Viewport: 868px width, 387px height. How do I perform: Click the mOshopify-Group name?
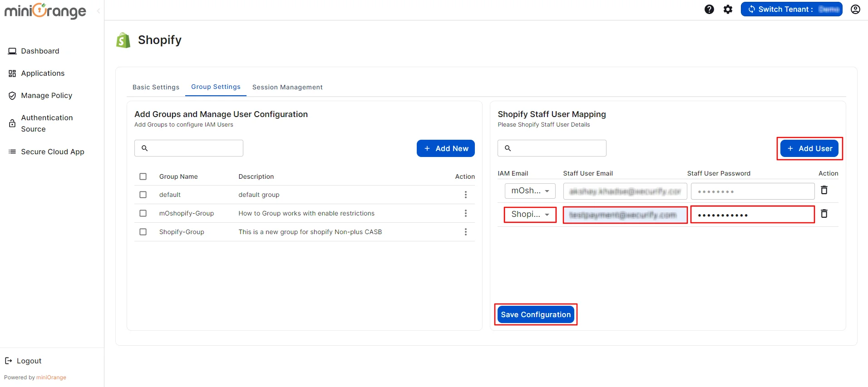(x=187, y=213)
